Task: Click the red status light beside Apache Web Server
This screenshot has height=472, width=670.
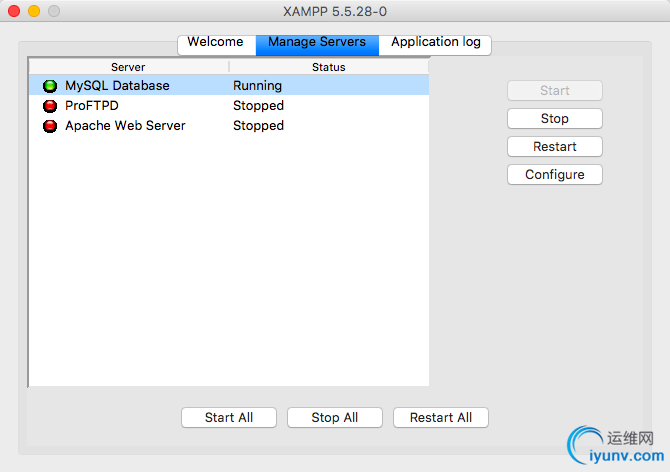Action: click(x=50, y=126)
